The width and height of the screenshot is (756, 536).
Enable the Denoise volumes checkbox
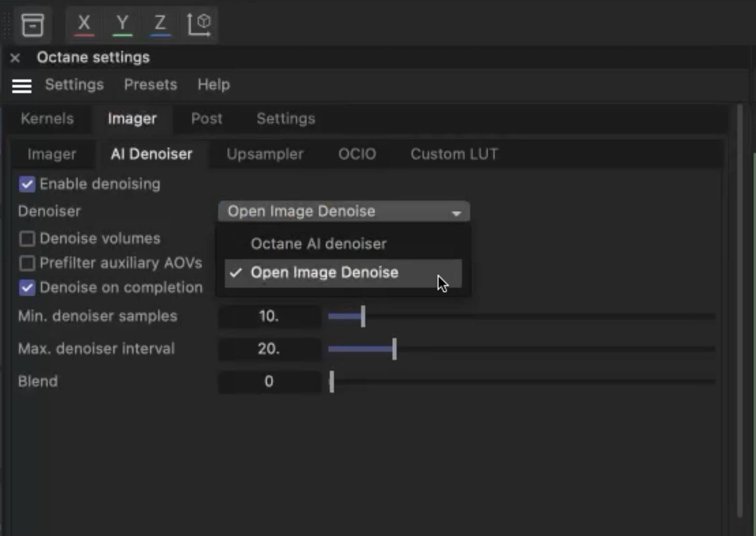click(27, 239)
